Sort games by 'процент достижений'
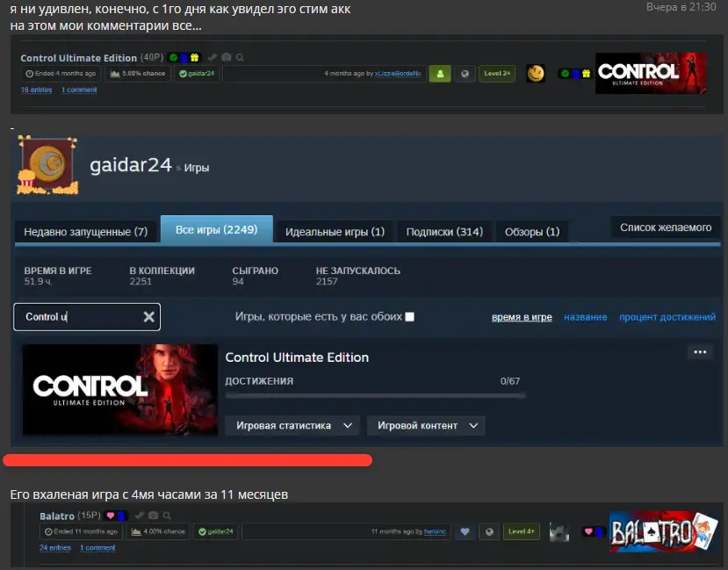Image resolution: width=728 pixels, height=570 pixels. [667, 317]
